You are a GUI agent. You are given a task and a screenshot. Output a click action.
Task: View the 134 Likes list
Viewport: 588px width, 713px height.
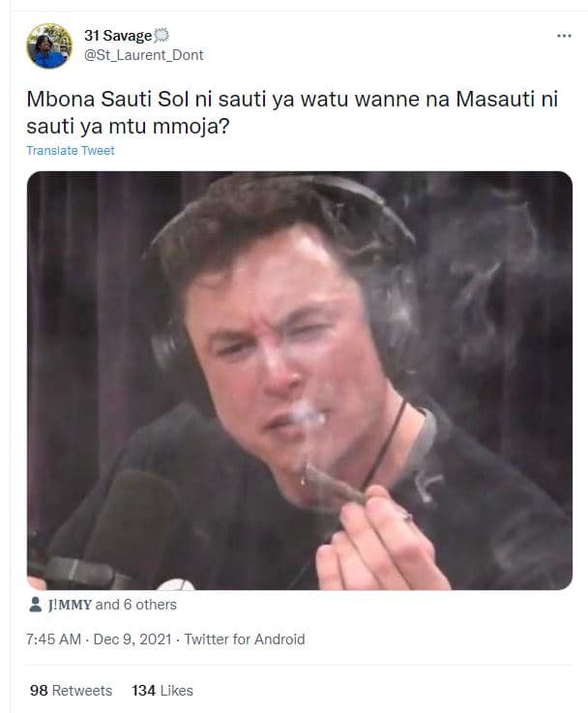click(162, 690)
